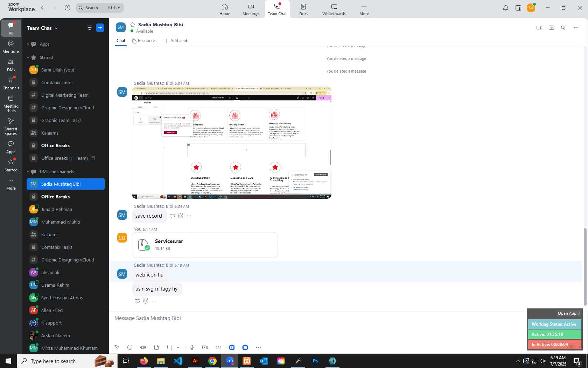Screen dimensions: 588x368
Task: Open Starred in the left rail
Action: pyautogui.click(x=11, y=165)
